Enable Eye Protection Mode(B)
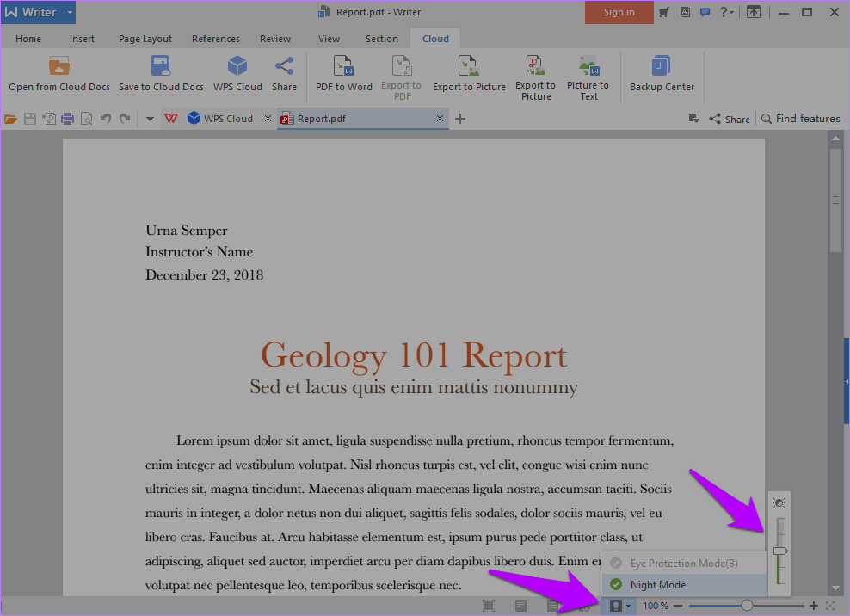This screenshot has width=850, height=616. (683, 564)
